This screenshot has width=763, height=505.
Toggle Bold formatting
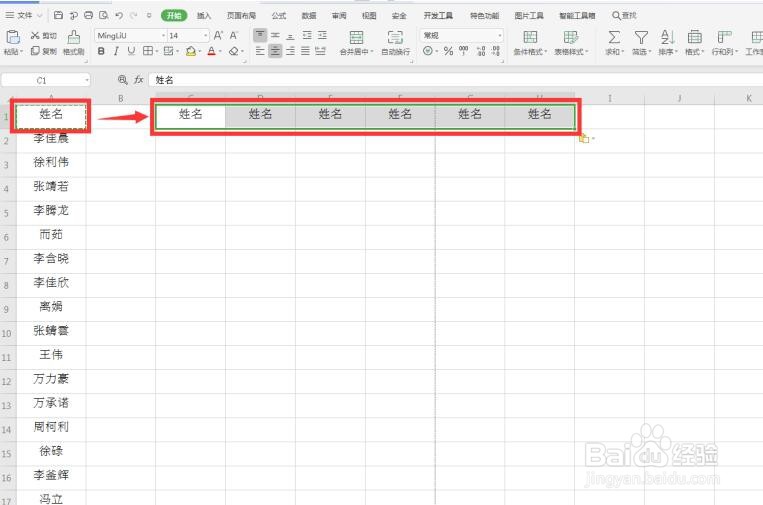click(101, 51)
